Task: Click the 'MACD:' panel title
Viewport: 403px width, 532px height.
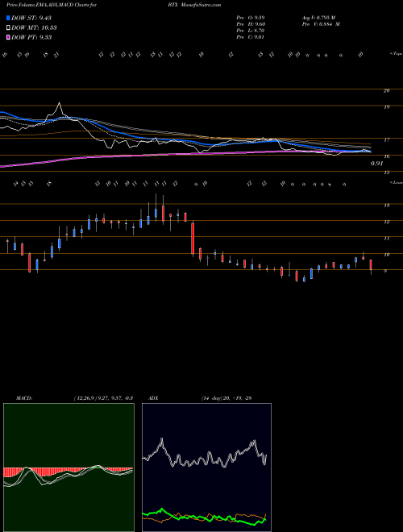Action: click(x=24, y=398)
